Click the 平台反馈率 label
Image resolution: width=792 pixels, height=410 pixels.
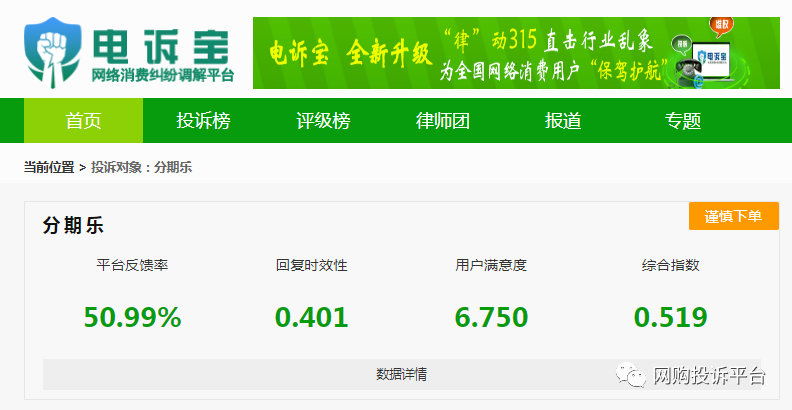[x=132, y=265]
